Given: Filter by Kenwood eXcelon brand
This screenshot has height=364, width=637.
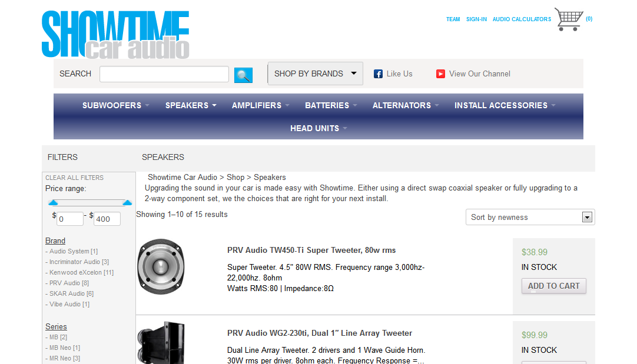Looking at the screenshot, I should tap(79, 272).
